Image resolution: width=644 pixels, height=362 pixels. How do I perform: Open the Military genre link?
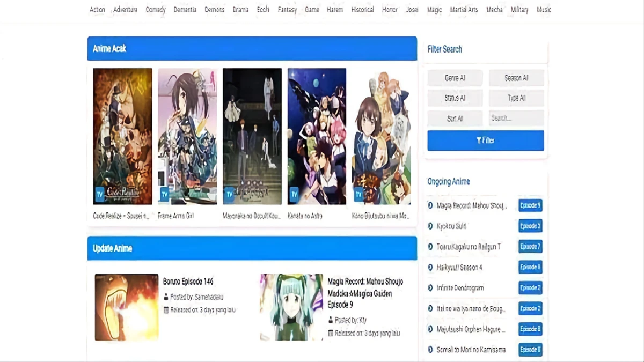point(519,10)
